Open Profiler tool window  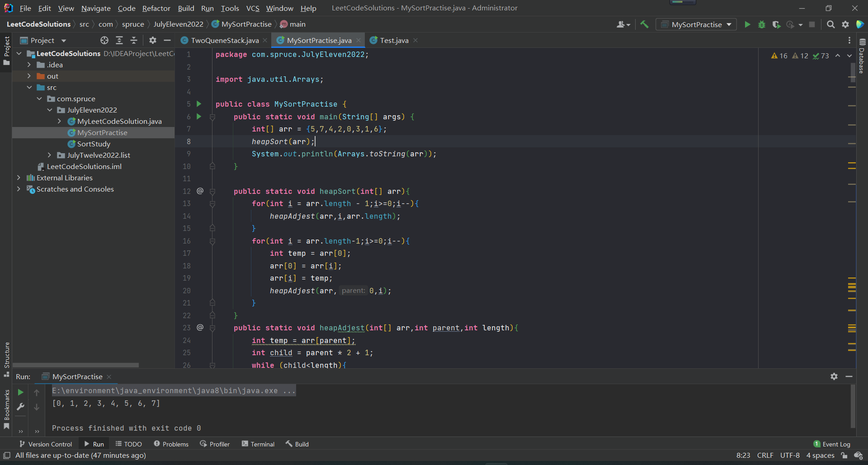(215, 444)
